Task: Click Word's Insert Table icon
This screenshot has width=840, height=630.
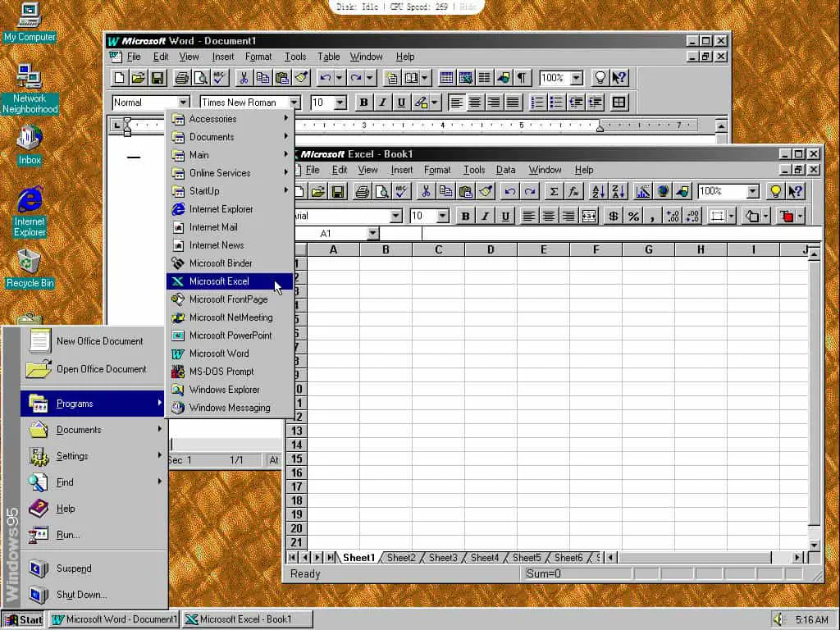Action: tap(446, 78)
